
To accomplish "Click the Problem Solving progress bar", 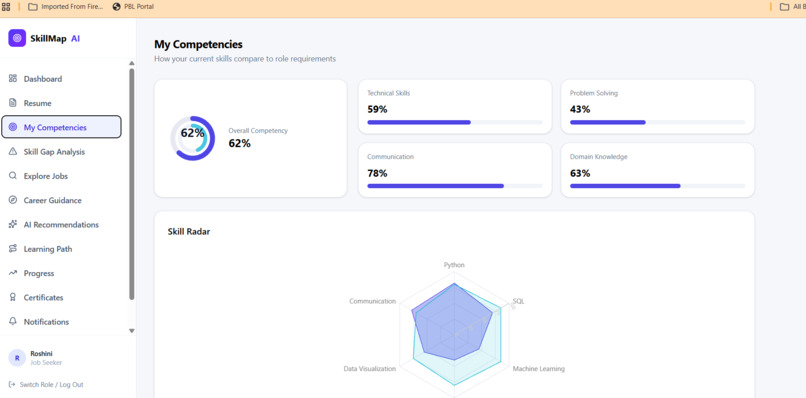I will pos(657,122).
